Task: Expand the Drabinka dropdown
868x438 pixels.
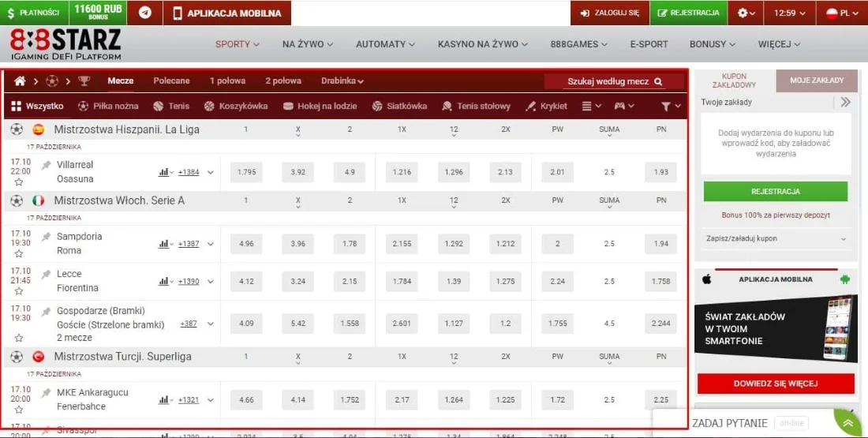Action: 342,81
